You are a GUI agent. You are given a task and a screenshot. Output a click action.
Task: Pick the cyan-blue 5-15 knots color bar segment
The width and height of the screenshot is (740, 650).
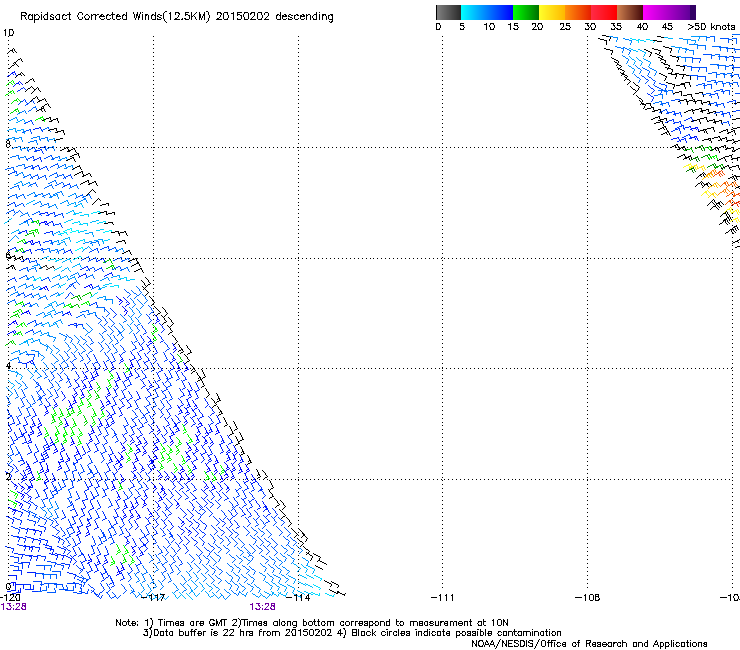tap(487, 12)
